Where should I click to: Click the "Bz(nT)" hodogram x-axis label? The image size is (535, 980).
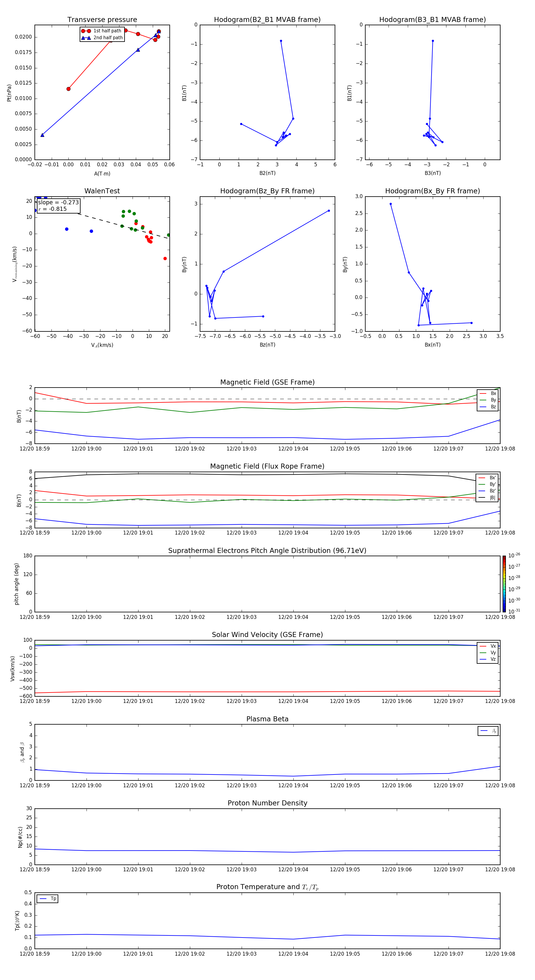click(x=267, y=345)
